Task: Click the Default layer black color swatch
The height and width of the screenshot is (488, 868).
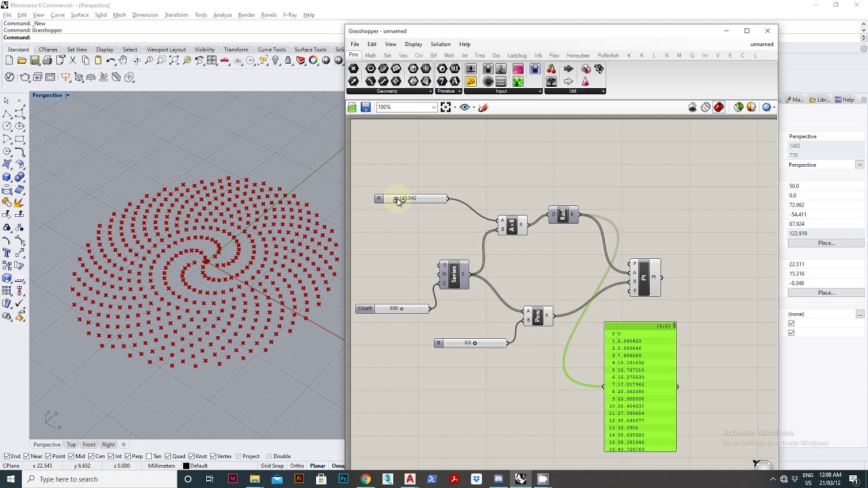Action: [x=186, y=466]
